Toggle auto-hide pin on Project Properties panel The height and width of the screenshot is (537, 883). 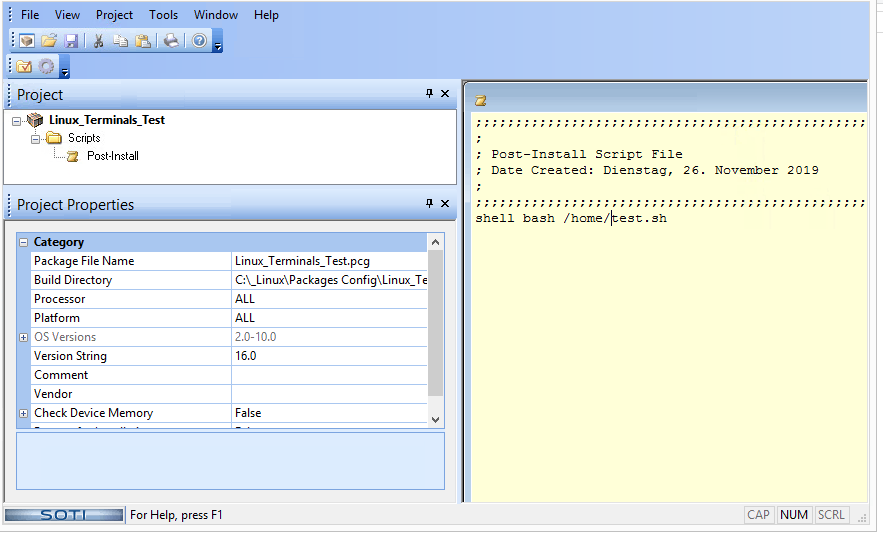[429, 204]
